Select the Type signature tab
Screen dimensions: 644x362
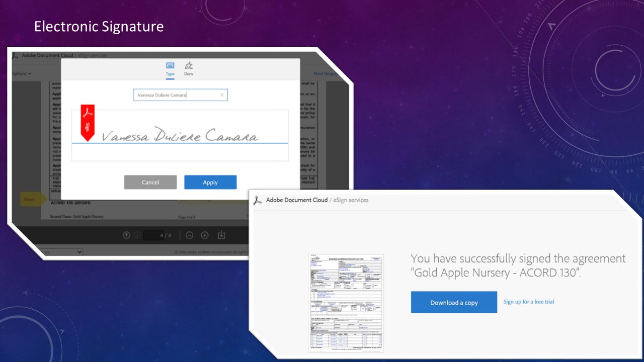click(170, 69)
